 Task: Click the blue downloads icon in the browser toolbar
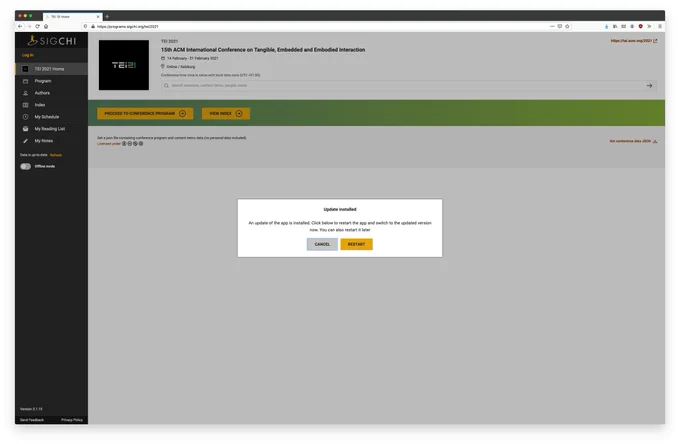606,26
